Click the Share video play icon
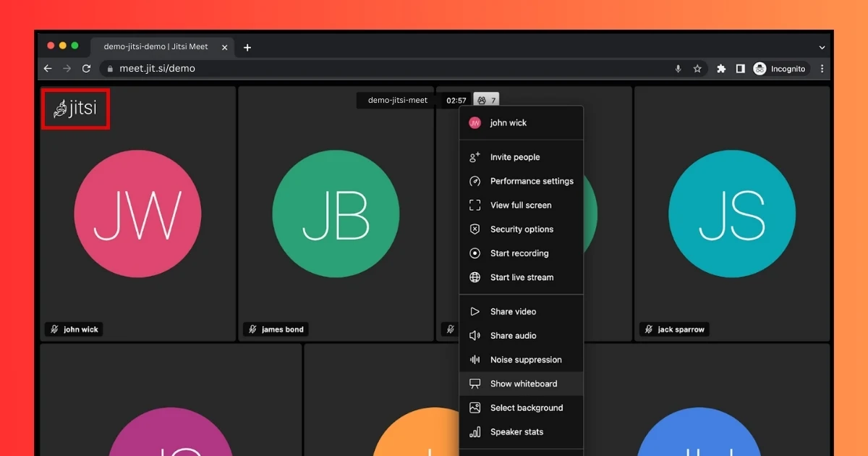The width and height of the screenshot is (868, 456). point(475,312)
